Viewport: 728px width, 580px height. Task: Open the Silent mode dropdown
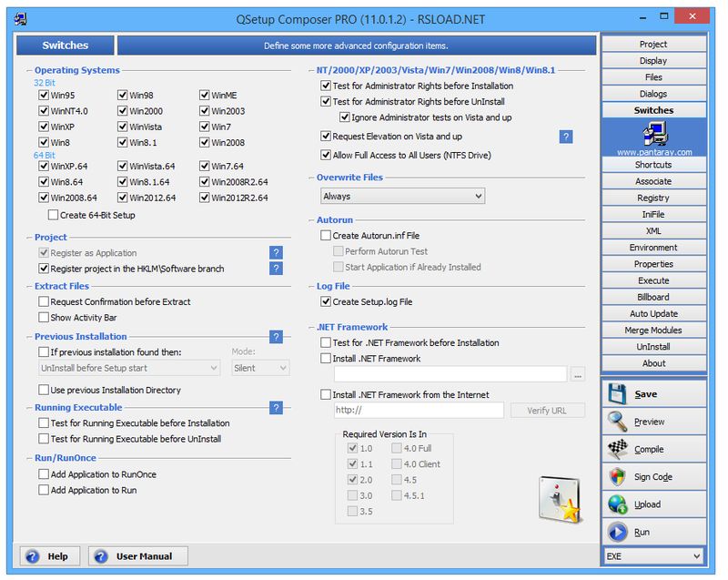260,368
